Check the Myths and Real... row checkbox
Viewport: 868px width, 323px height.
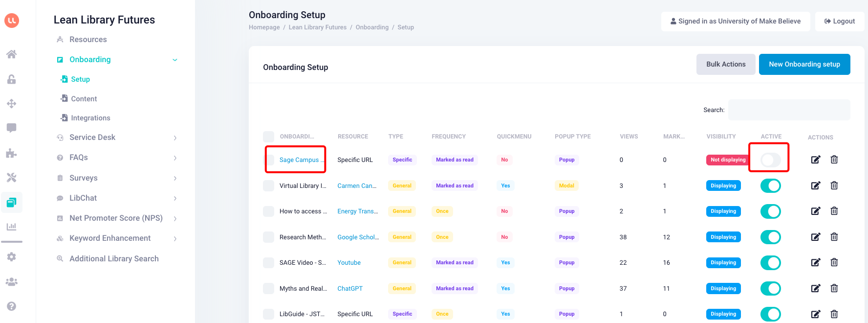(268, 288)
